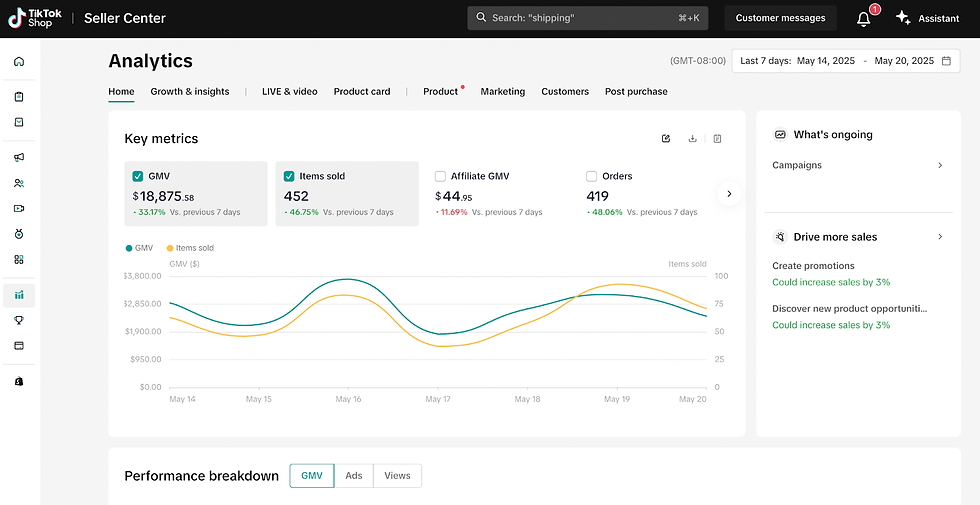The height and width of the screenshot is (505, 980).
Task: Select the GMV performance breakdown tab
Action: tap(312, 476)
